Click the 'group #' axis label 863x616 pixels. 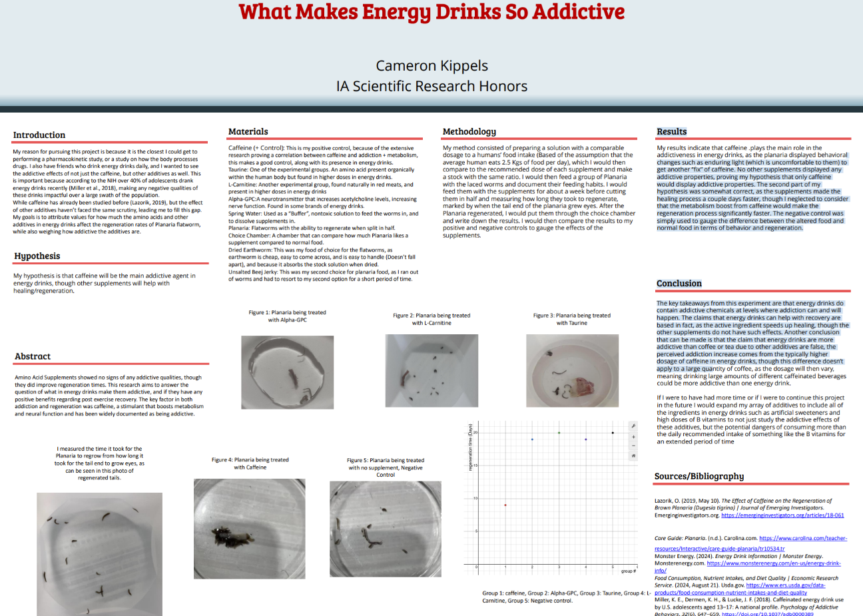(629, 571)
